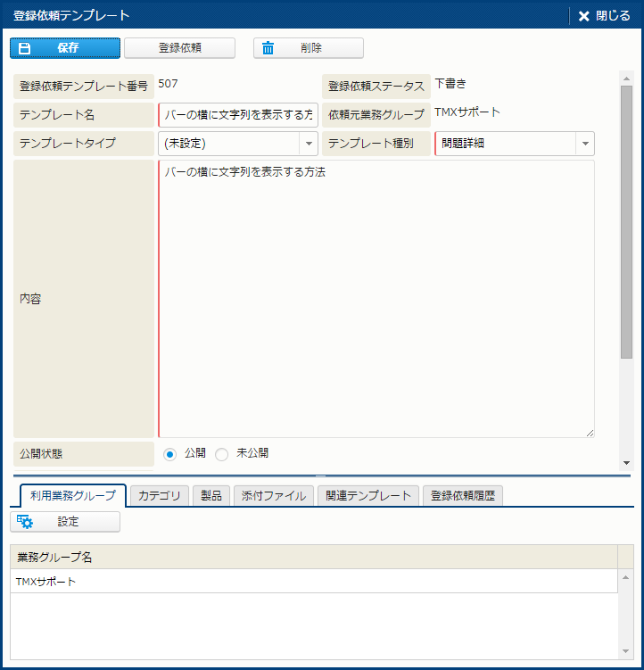Click the form scrollbar down arrow

[626, 463]
